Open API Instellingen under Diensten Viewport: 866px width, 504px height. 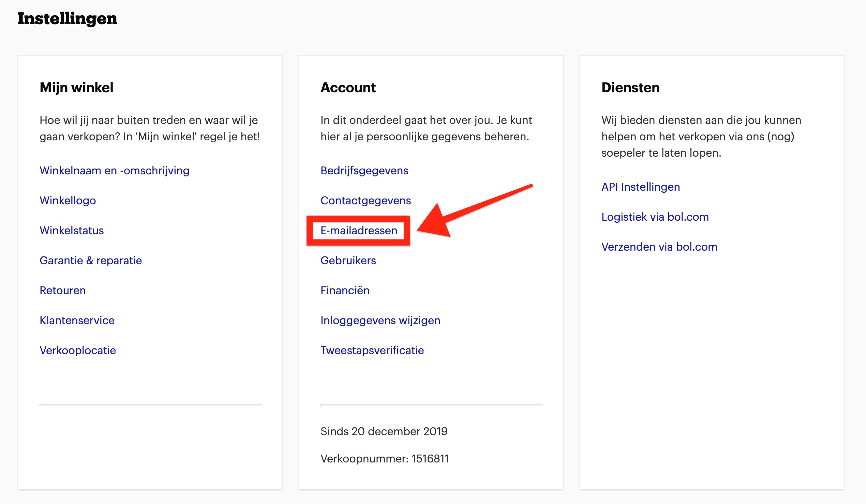pos(641,187)
